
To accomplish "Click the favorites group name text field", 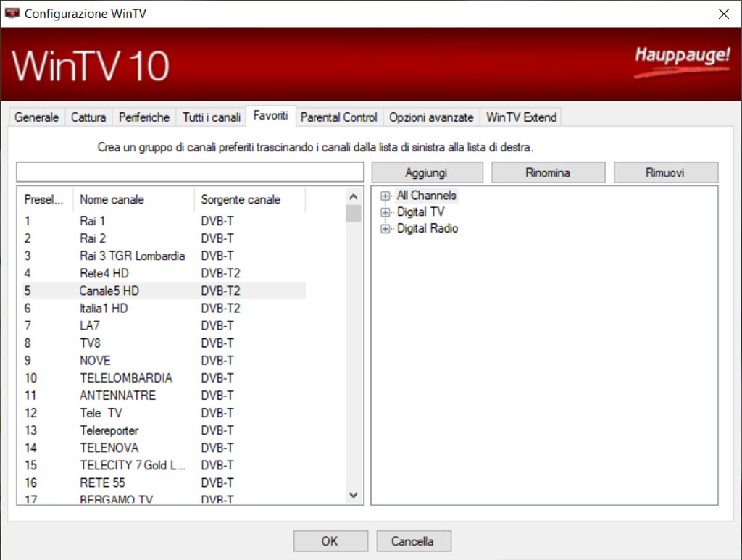I will point(191,172).
